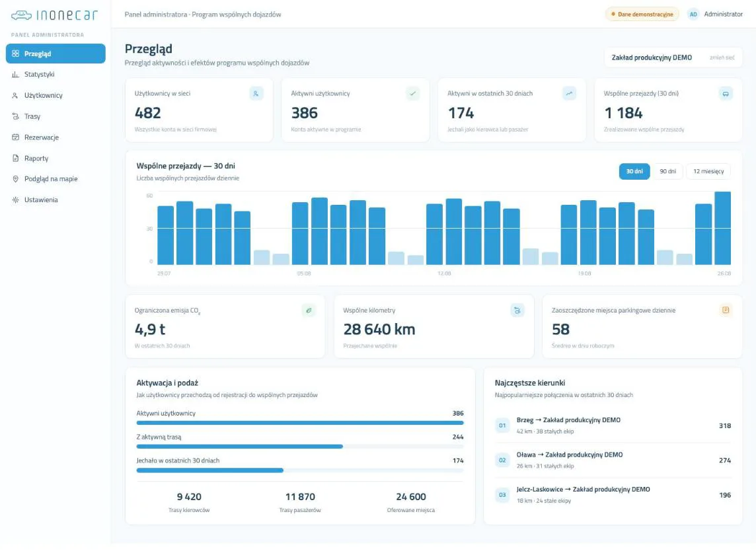Click the 482 users value
Screen dimensions: 756x555
pos(148,114)
